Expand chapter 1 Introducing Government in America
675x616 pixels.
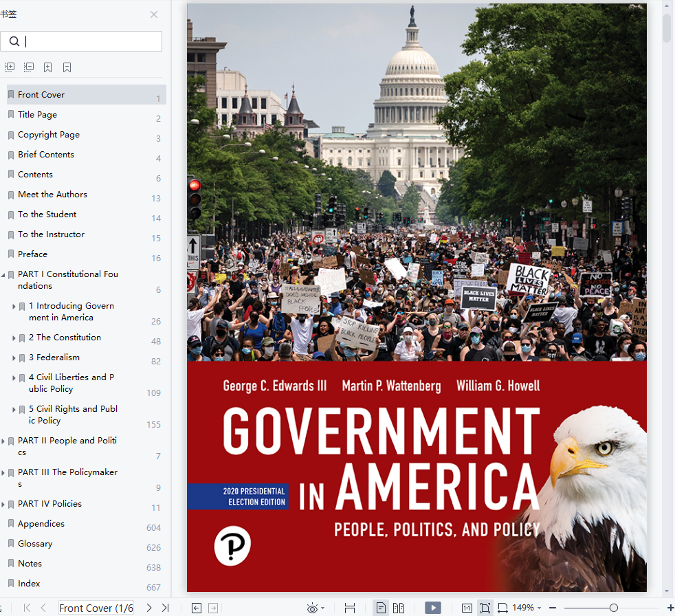pyautogui.click(x=14, y=307)
